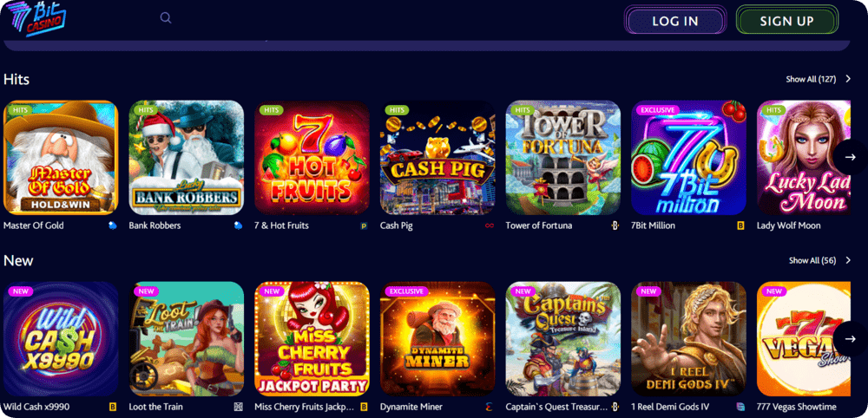Click the LOG IN button

point(675,21)
